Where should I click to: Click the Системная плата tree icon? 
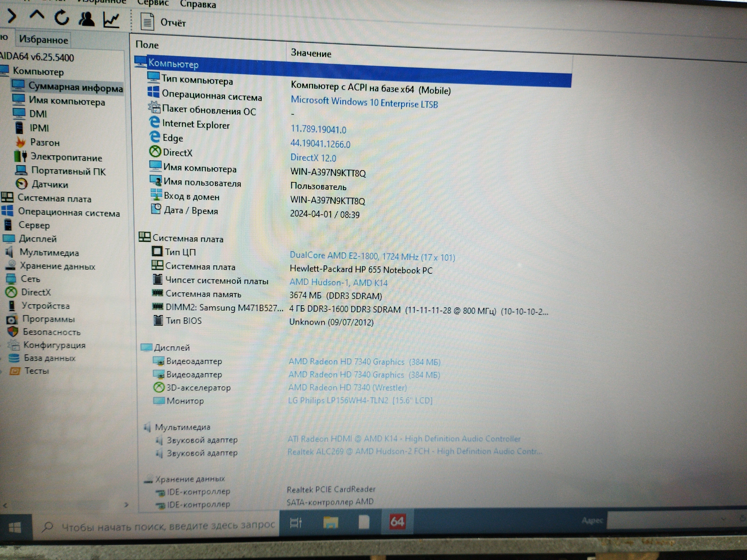[x=7, y=197]
